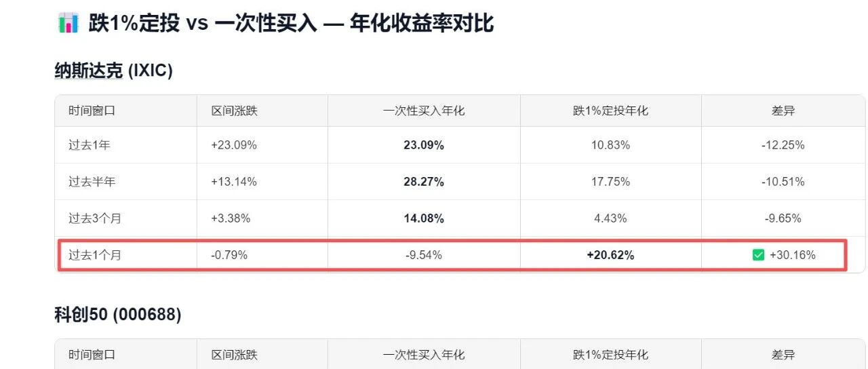
Task: Select the 过去半年 row label
Action: (x=87, y=182)
